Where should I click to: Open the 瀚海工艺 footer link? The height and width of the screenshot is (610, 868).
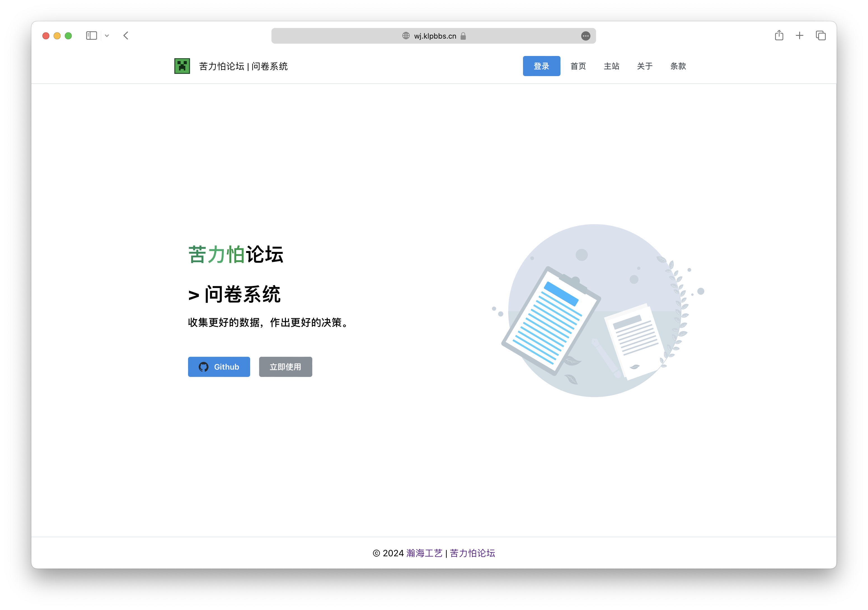tap(424, 553)
